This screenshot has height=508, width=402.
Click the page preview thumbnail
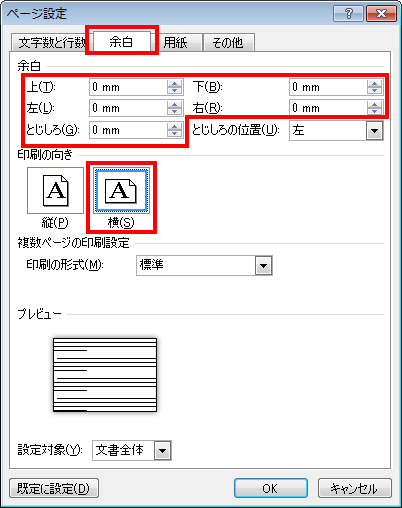tap(105, 375)
